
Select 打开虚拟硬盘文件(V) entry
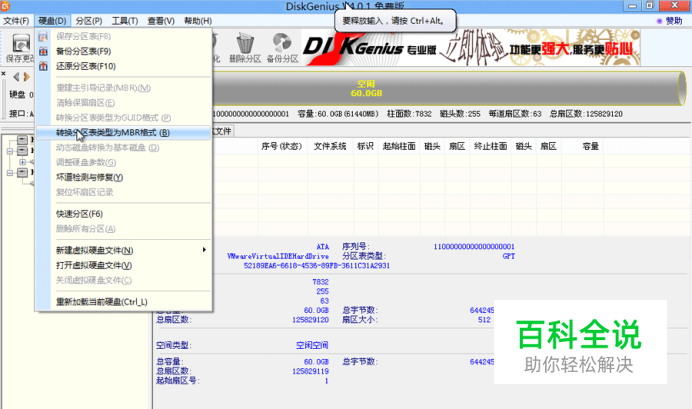tap(124, 266)
